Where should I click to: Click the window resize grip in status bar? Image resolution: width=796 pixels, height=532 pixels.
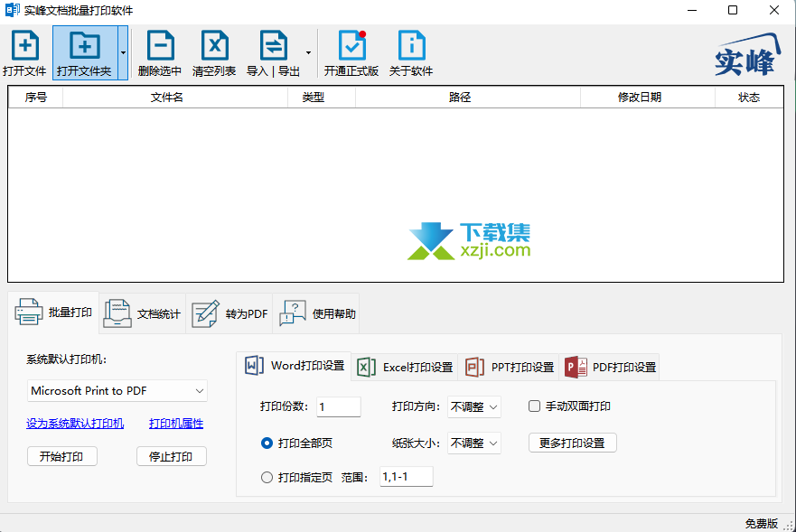click(x=789, y=526)
